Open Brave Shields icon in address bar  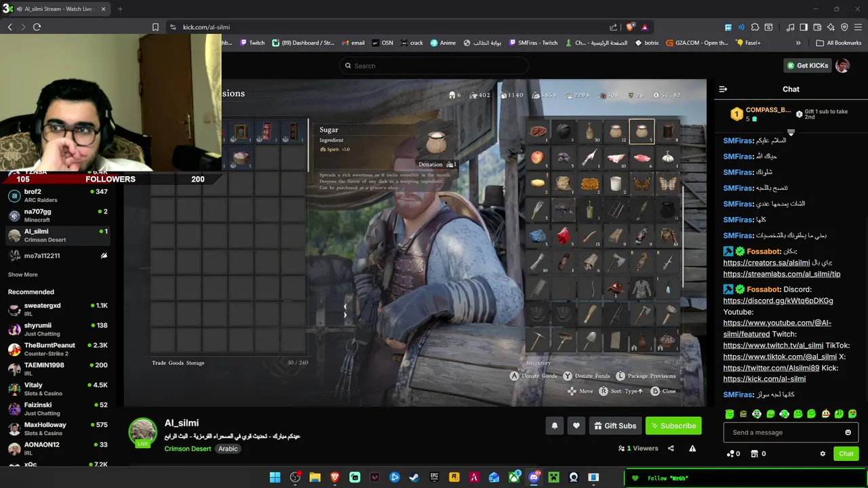point(630,27)
